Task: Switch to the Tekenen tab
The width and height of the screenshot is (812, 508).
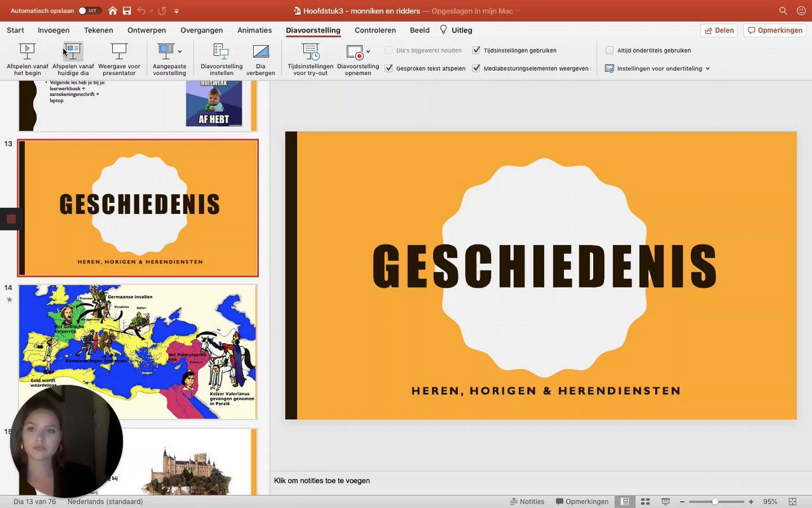Action: tap(98, 30)
